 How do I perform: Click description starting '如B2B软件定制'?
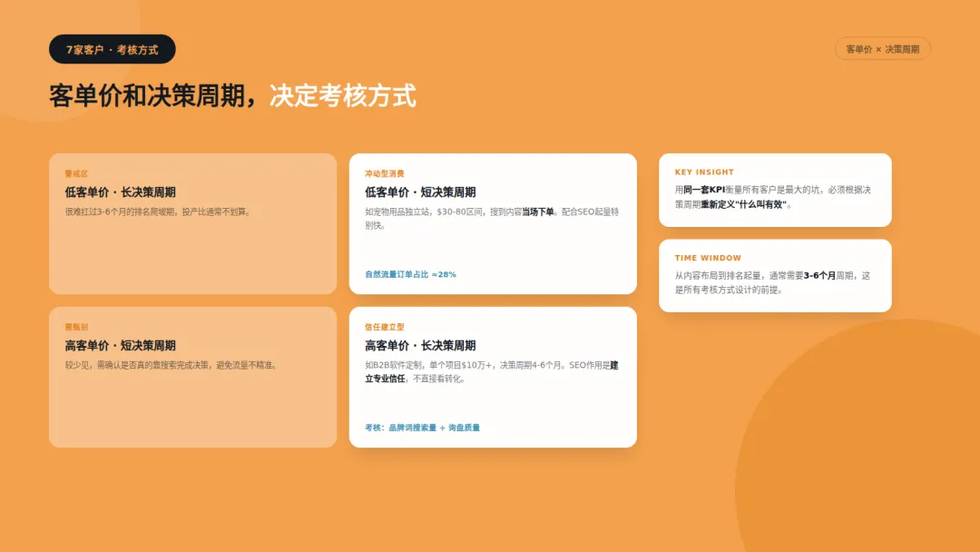click(x=493, y=372)
